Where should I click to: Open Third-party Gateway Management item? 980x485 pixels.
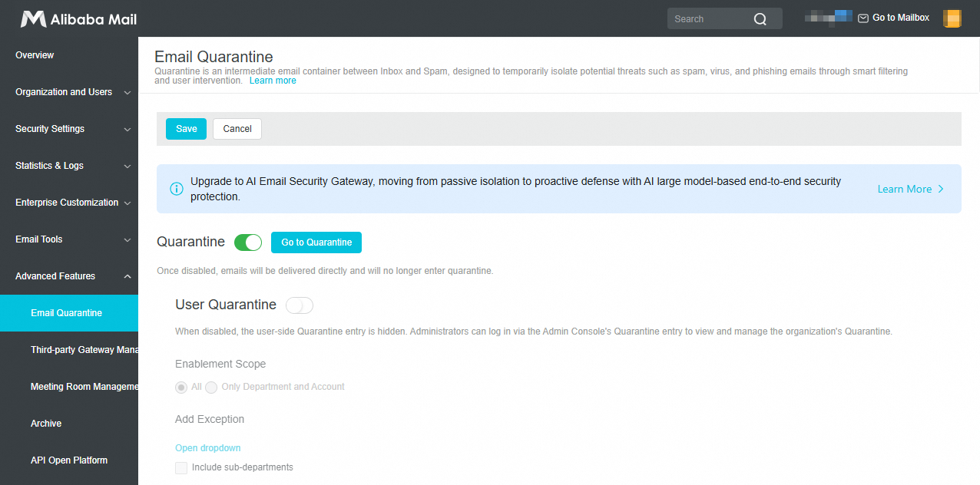coord(69,350)
